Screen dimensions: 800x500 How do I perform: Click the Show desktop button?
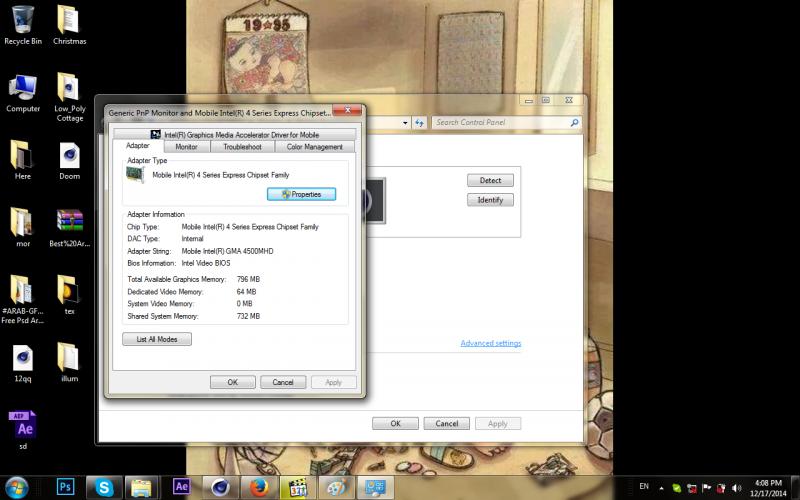tap(796, 488)
